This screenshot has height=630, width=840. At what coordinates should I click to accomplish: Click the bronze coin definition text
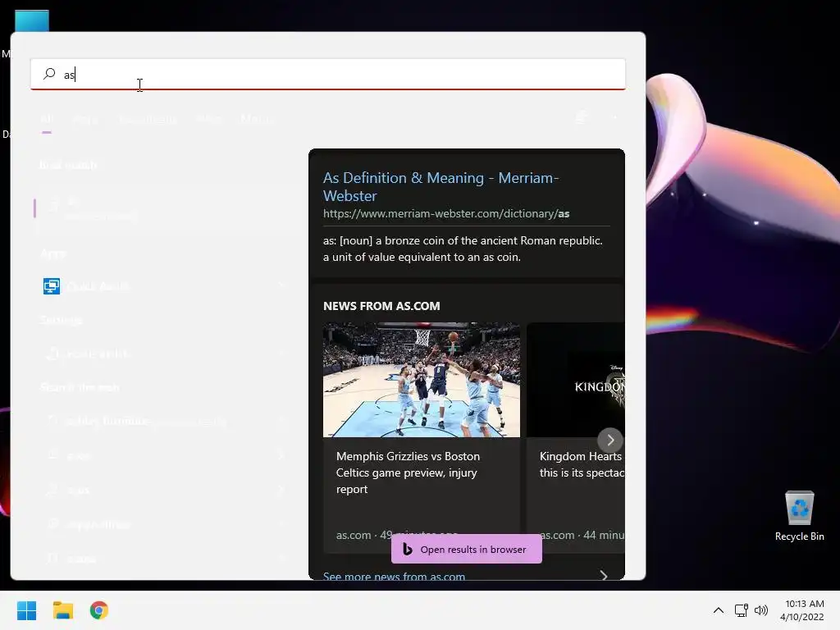(x=463, y=249)
